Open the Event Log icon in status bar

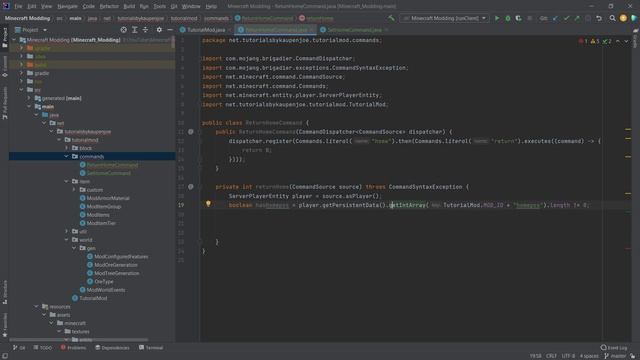613,348
